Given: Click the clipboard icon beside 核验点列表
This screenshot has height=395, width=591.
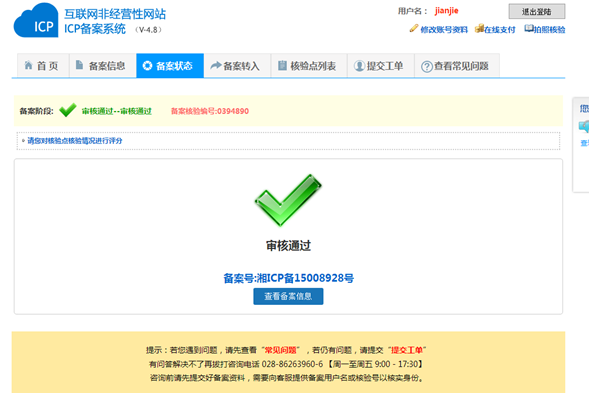Looking at the screenshot, I should tap(282, 66).
